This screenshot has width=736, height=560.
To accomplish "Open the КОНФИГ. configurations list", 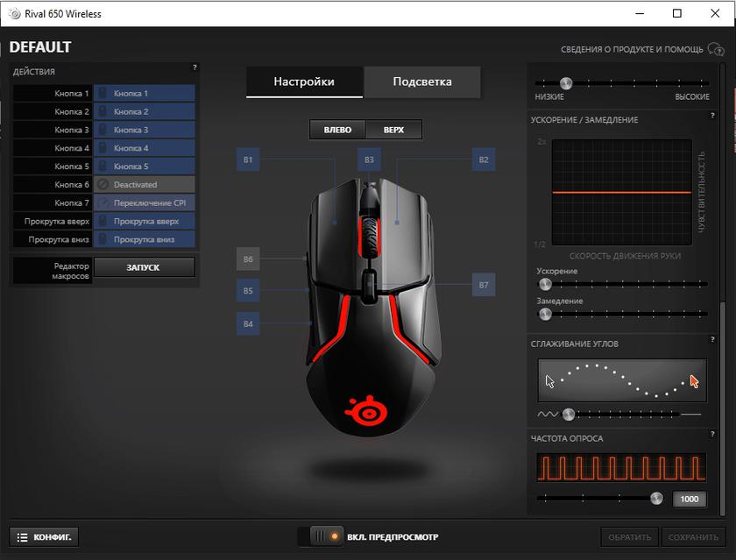I will click(45, 536).
